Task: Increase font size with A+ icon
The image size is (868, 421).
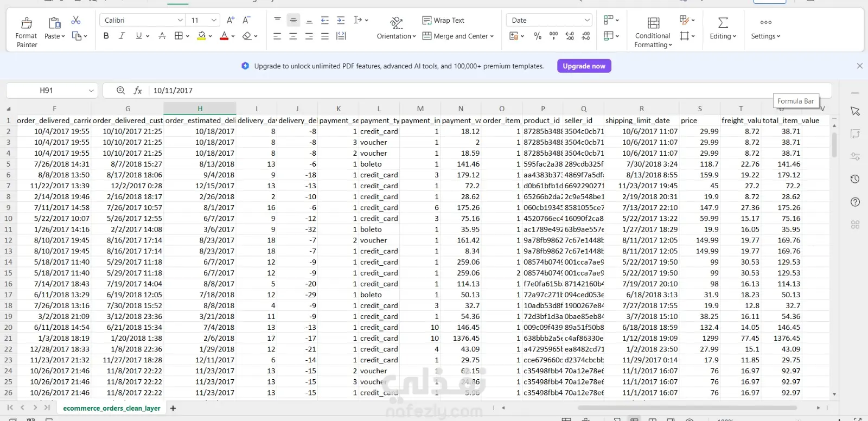Action: click(231, 20)
